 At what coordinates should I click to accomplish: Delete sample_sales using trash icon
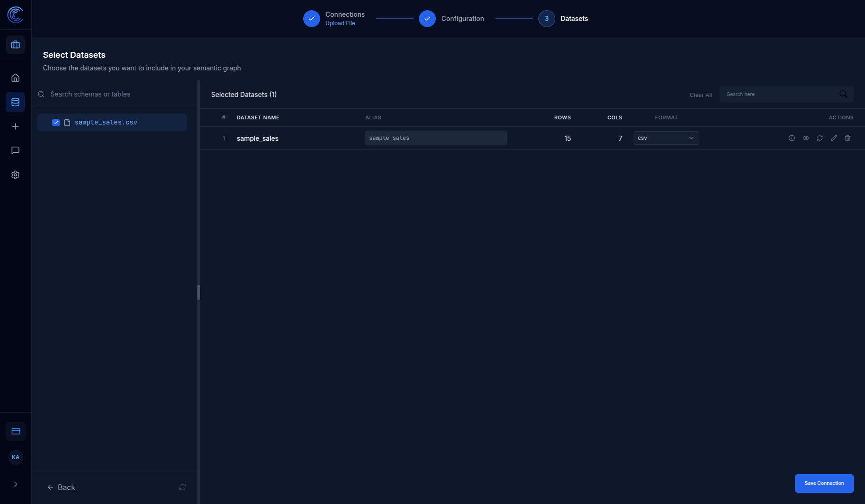[x=848, y=138]
